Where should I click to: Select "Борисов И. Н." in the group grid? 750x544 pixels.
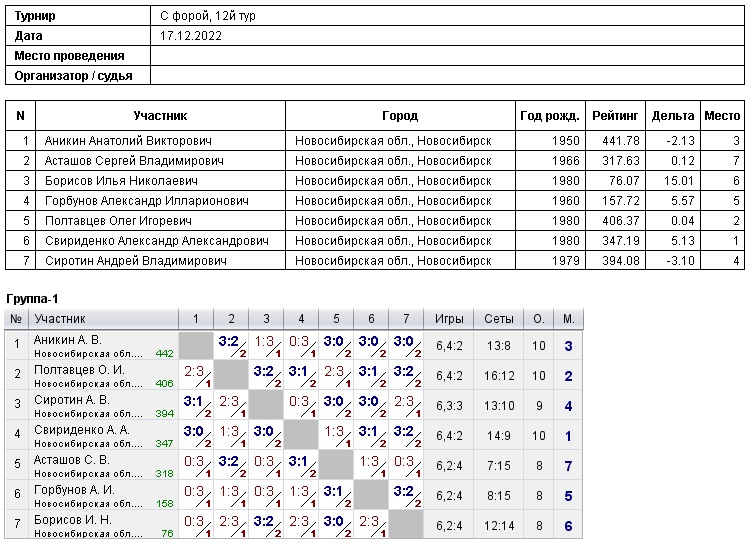click(73, 520)
